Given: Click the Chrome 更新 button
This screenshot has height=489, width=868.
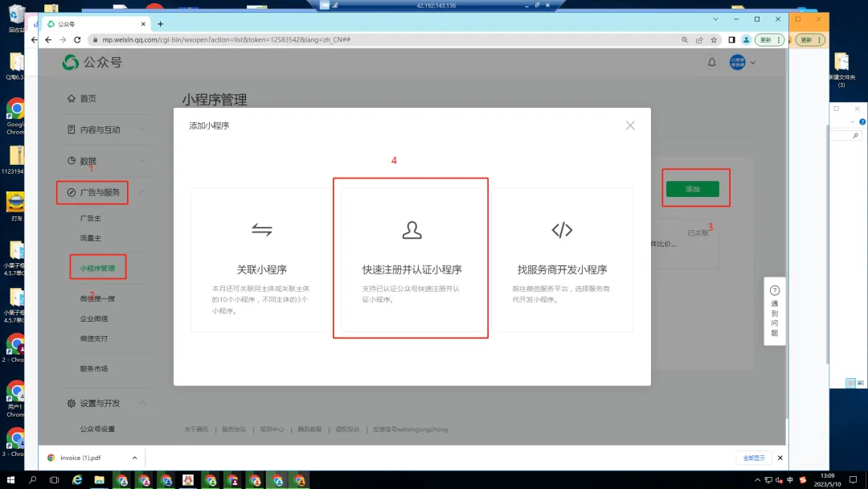Looking at the screenshot, I should click(769, 40).
